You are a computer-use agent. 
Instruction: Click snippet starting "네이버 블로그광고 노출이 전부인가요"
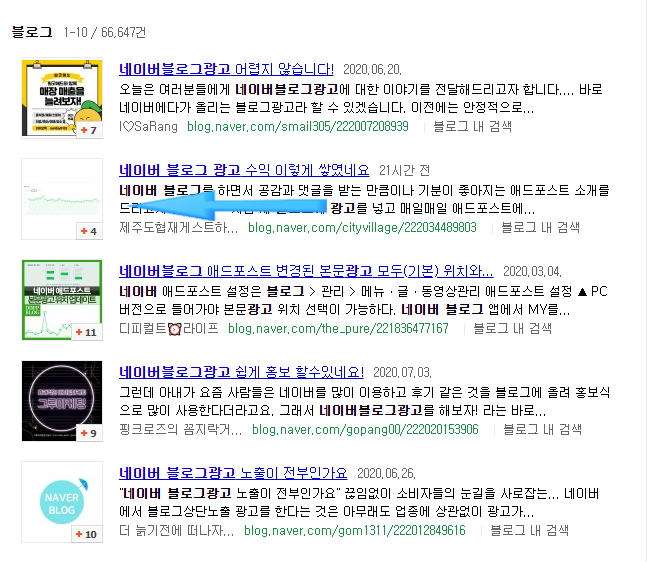click(x=359, y=503)
